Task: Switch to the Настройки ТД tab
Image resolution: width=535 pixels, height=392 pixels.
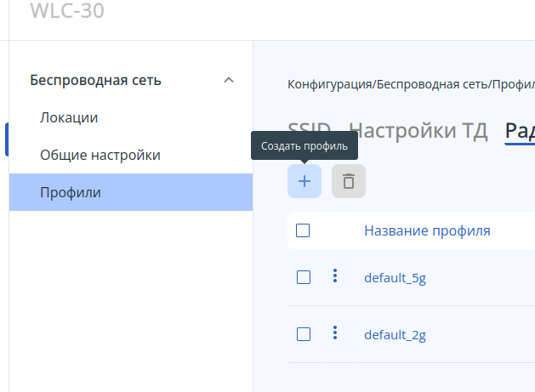Action: pyautogui.click(x=418, y=131)
